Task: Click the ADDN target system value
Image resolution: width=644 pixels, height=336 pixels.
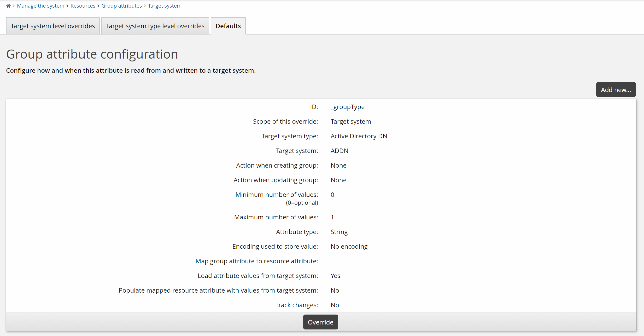Action: pyautogui.click(x=339, y=151)
